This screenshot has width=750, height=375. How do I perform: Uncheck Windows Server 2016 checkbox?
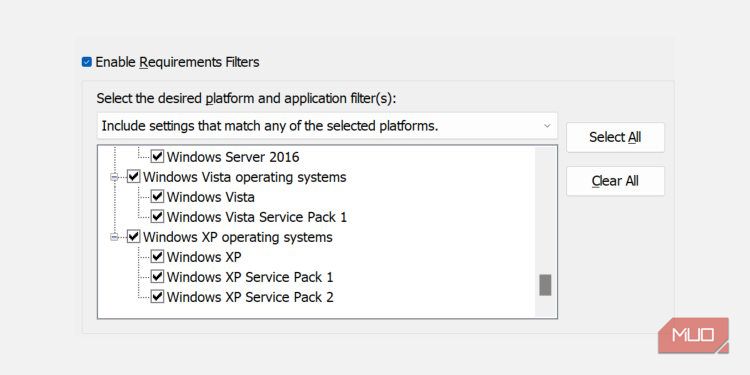pyautogui.click(x=157, y=156)
